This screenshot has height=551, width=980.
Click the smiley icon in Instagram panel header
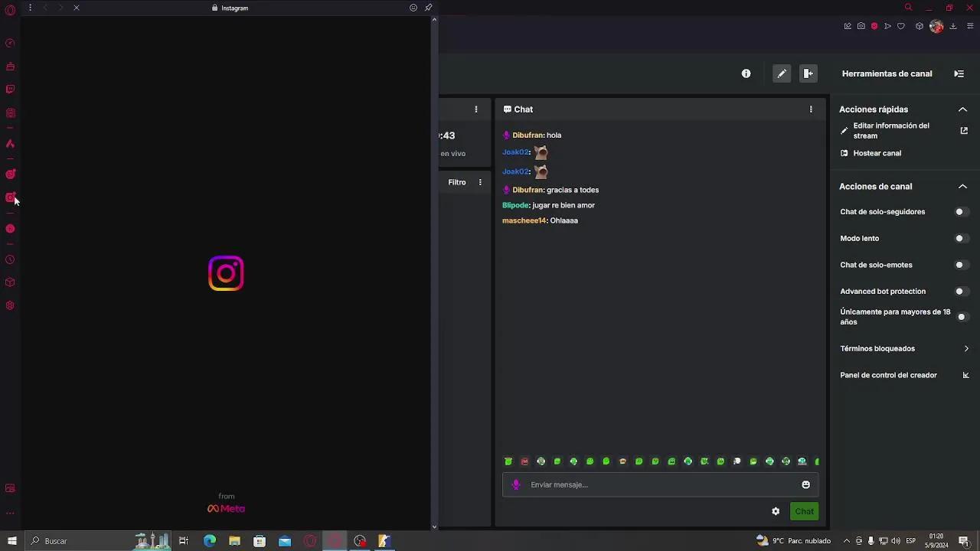click(413, 8)
